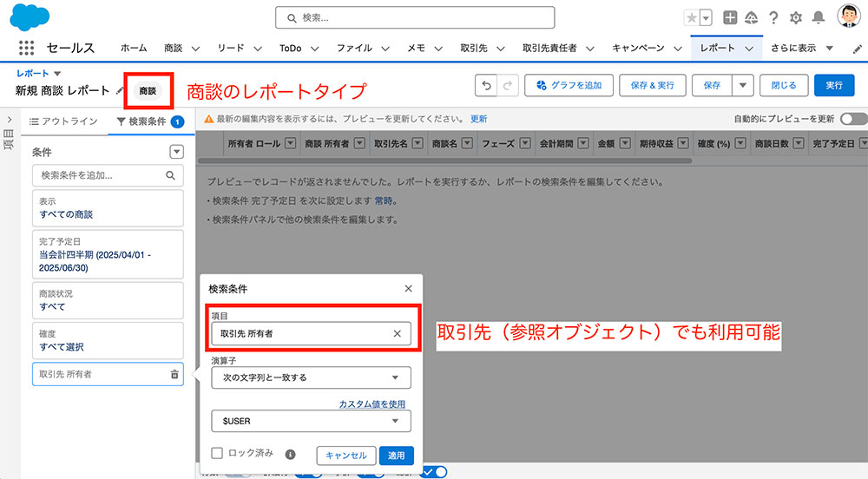Open the 商談 所有者 column menu
868x479 pixels.
pyautogui.click(x=360, y=143)
